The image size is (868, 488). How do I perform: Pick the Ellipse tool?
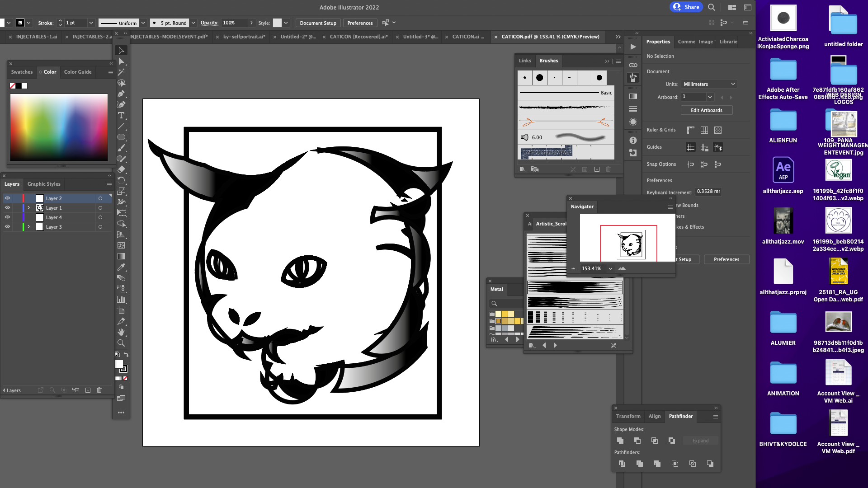coord(121,137)
